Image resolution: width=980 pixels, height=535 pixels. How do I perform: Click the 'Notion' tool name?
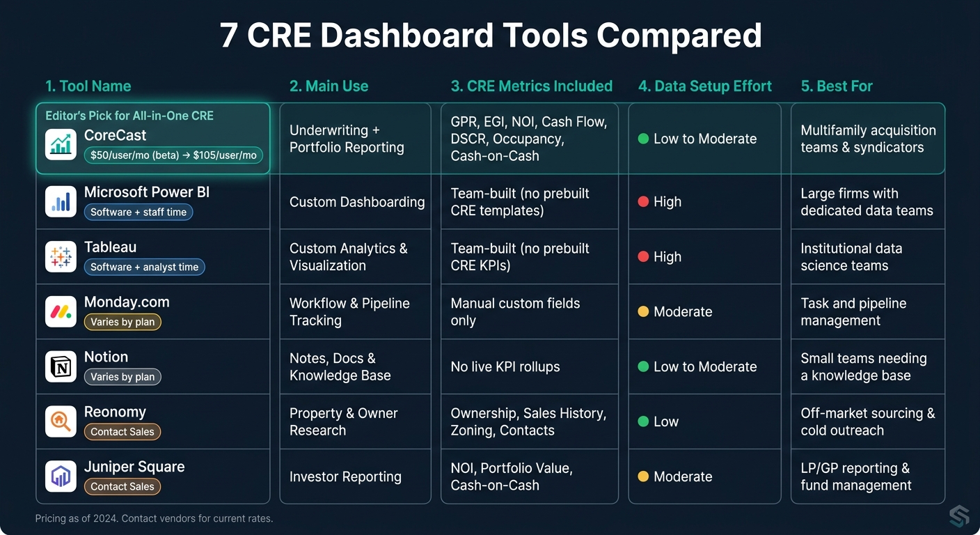pos(106,357)
